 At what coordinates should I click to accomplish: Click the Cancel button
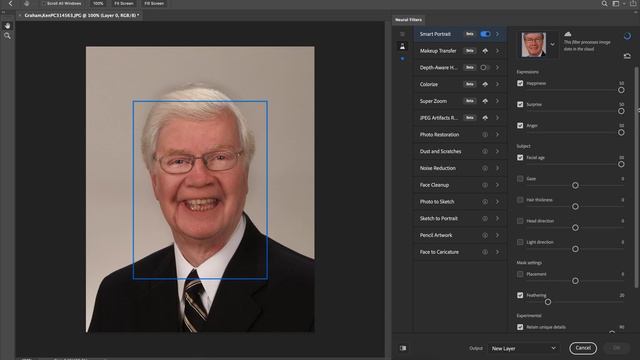583,348
